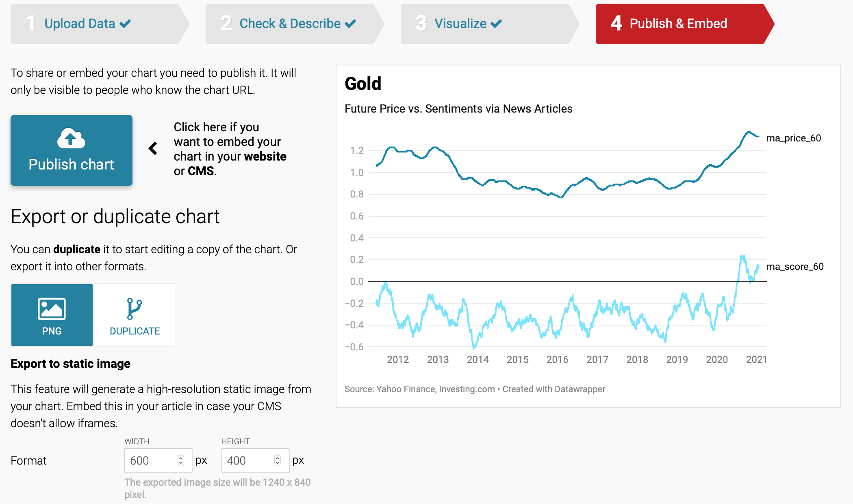Focus the Height input field
This screenshot has width=853, height=504.
[255, 461]
